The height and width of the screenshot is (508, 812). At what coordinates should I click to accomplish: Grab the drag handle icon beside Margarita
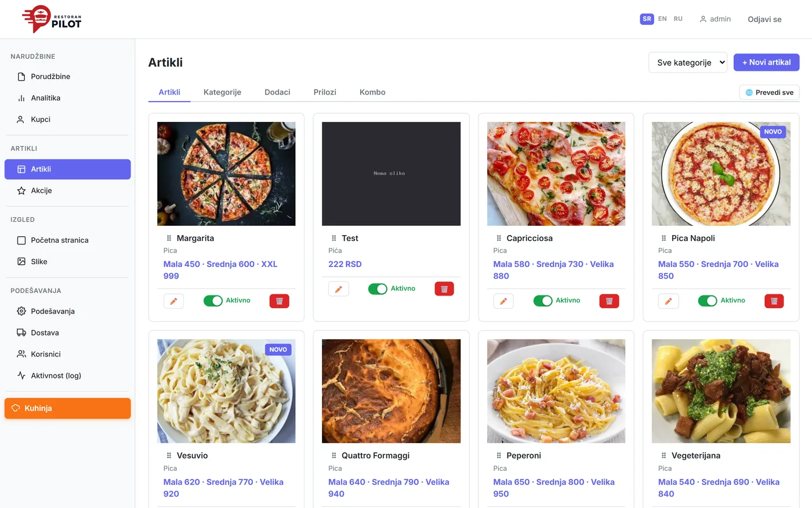coord(169,238)
